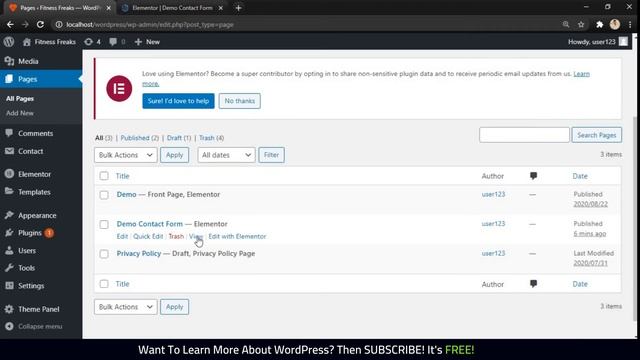
Task: Click the Search Pages button
Action: 597,135
